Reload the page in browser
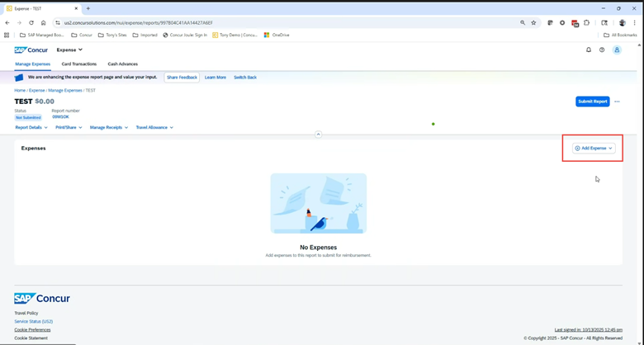 (x=31, y=23)
